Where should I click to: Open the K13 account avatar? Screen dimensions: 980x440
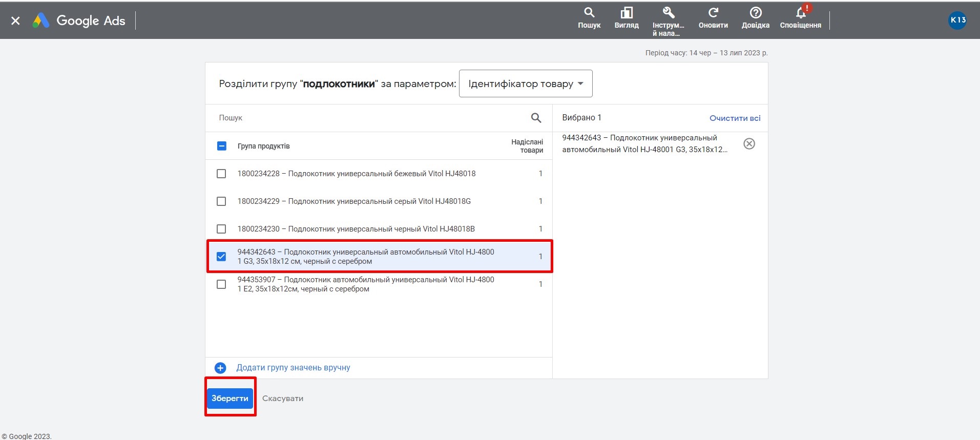point(957,20)
